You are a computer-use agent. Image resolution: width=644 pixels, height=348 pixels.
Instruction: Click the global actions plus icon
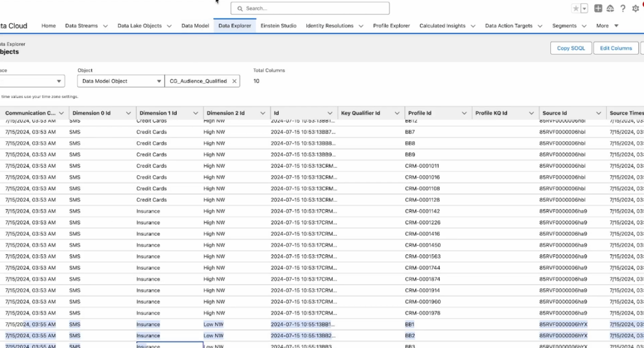click(598, 9)
